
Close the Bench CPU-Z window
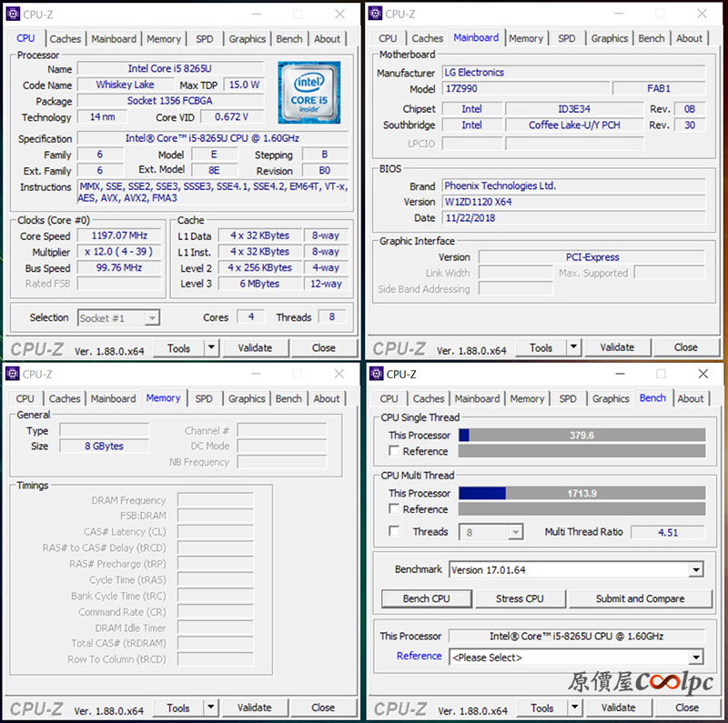point(703,374)
